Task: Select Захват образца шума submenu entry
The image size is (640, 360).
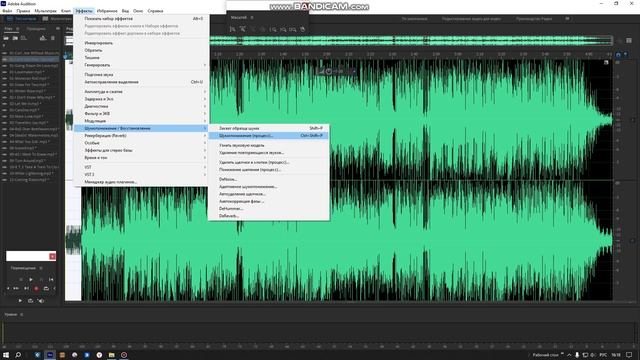Action: click(269, 128)
